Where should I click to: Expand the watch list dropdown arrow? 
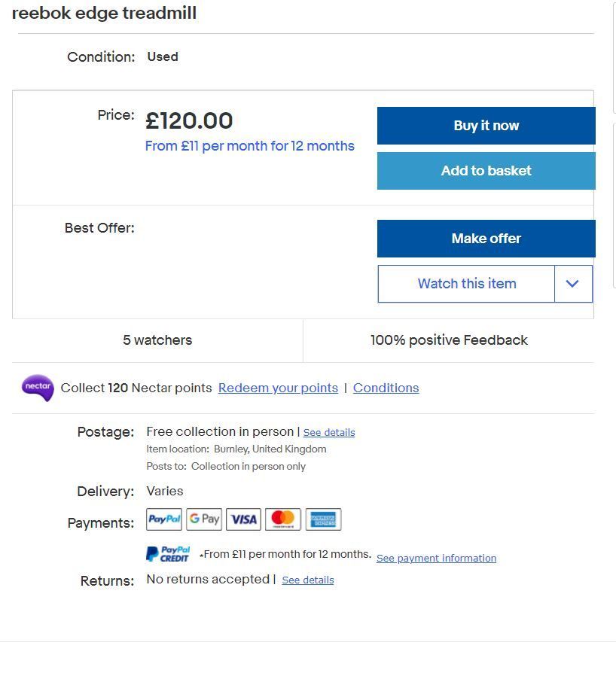tap(573, 284)
